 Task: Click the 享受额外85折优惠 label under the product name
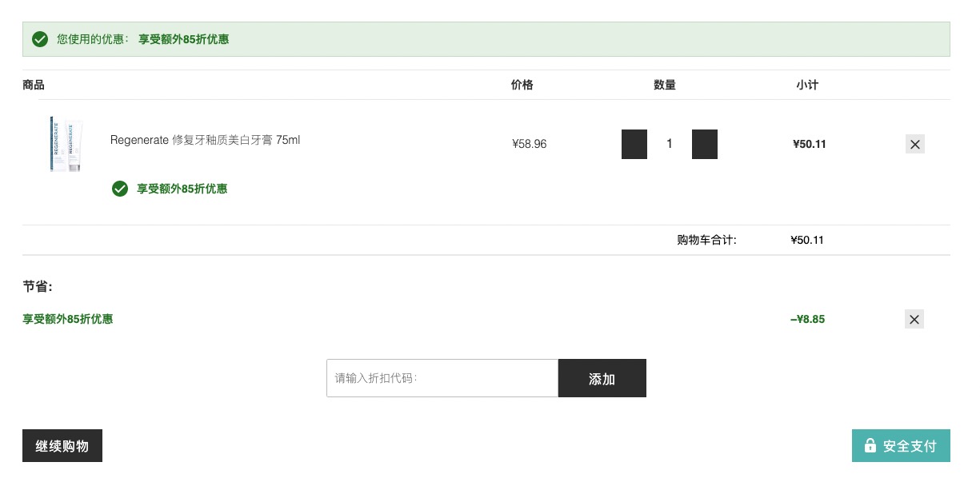[x=182, y=189]
